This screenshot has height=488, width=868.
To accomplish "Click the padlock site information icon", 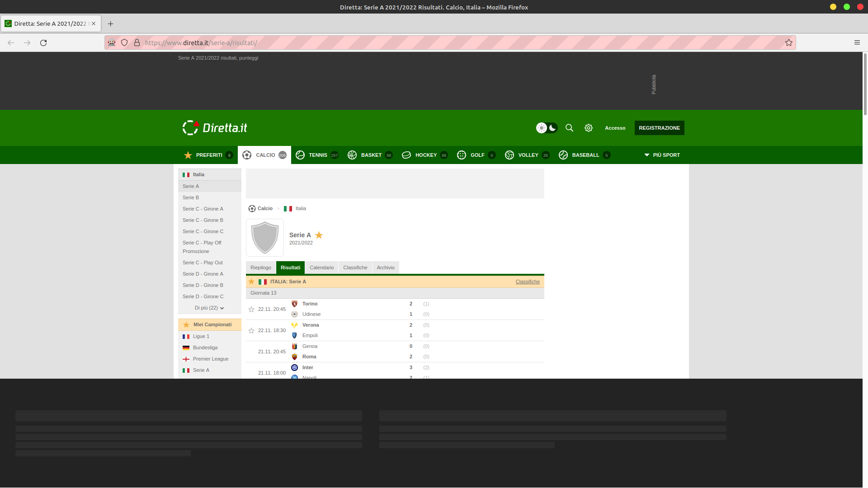I will (x=137, y=42).
